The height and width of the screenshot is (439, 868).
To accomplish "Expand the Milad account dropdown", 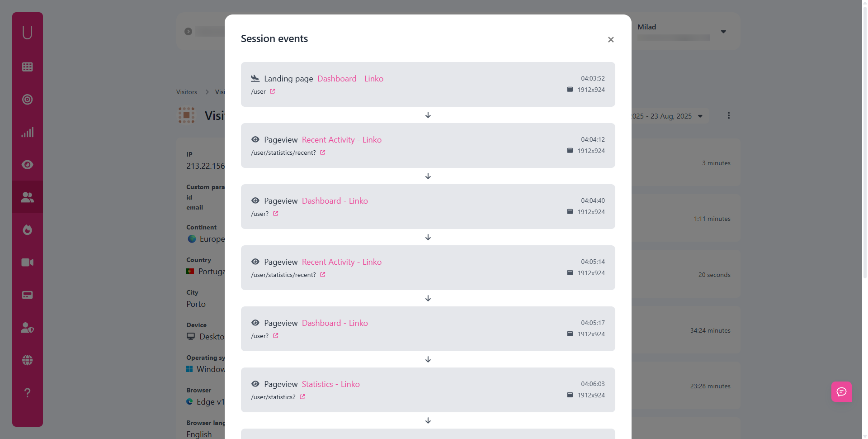I will (x=723, y=31).
